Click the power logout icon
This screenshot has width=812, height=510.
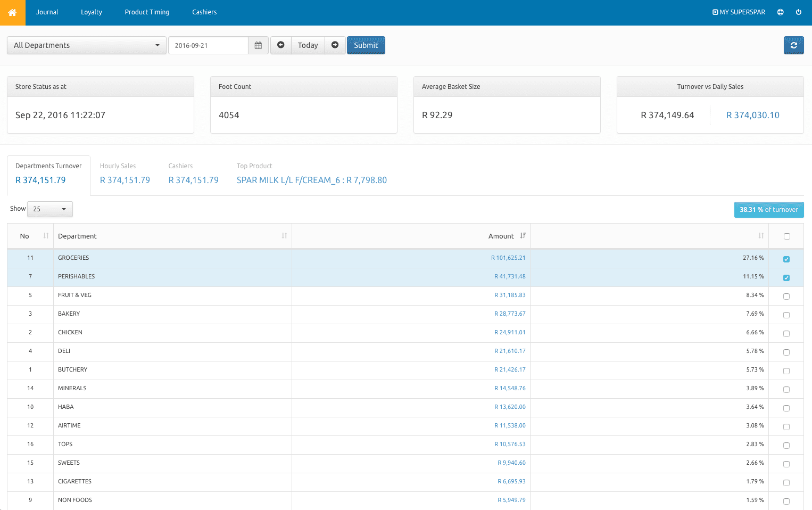(798, 12)
